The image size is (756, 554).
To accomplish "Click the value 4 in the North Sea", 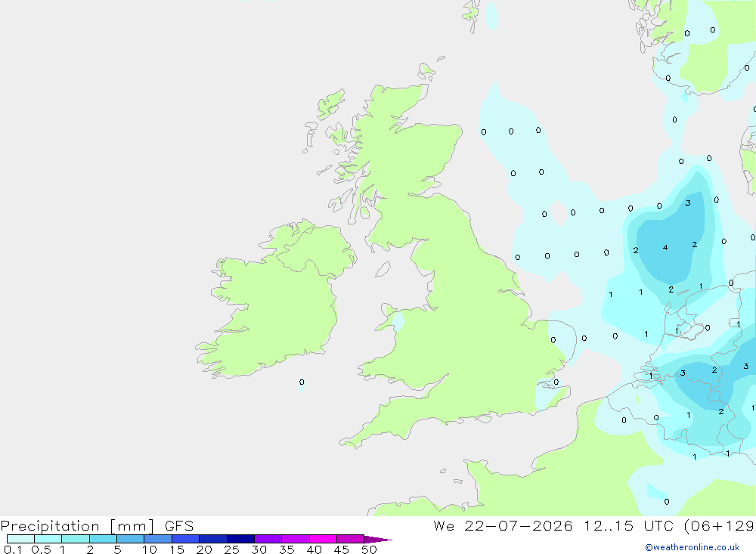I will pyautogui.click(x=665, y=247).
